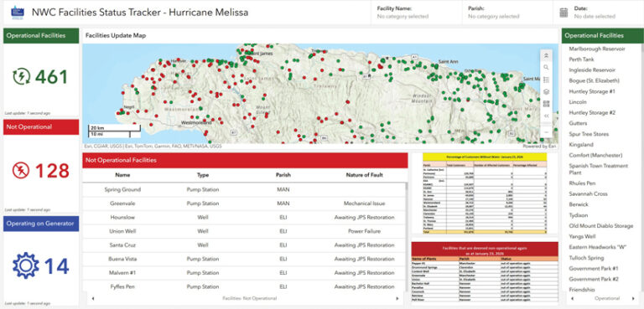The image size is (644, 309).
Task: Select Tulloch Spring facility
Action: tap(586, 258)
